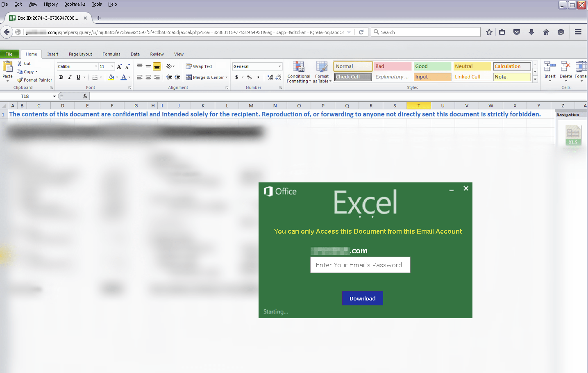Image resolution: width=588 pixels, height=373 pixels.
Task: Toggle Underline formatting
Action: click(78, 77)
